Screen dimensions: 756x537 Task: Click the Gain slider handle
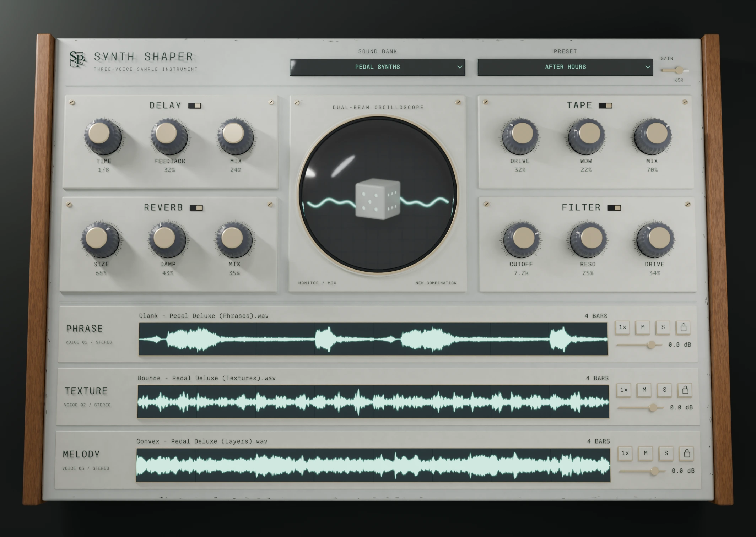(x=679, y=70)
